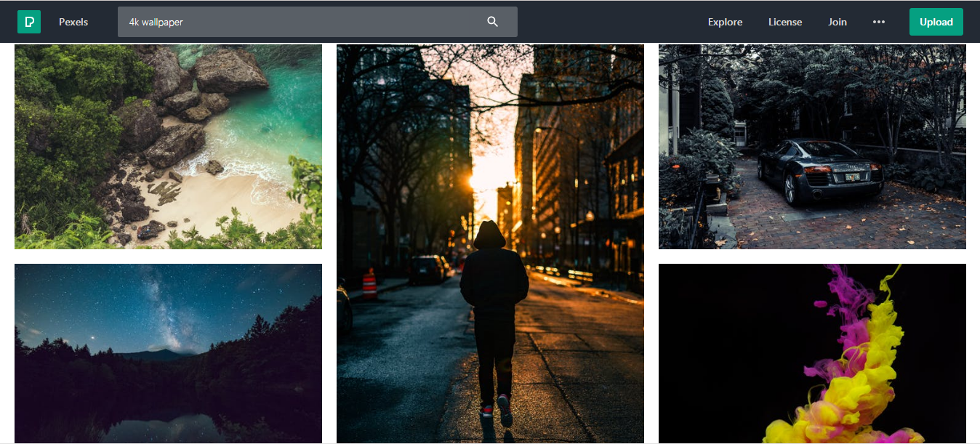The image size is (980, 444).
Task: Open the aerial beach and rocks photo
Action: [x=168, y=147]
